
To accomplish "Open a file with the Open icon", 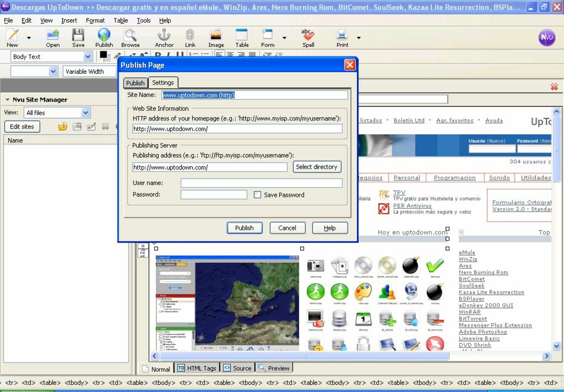I will coord(52,38).
